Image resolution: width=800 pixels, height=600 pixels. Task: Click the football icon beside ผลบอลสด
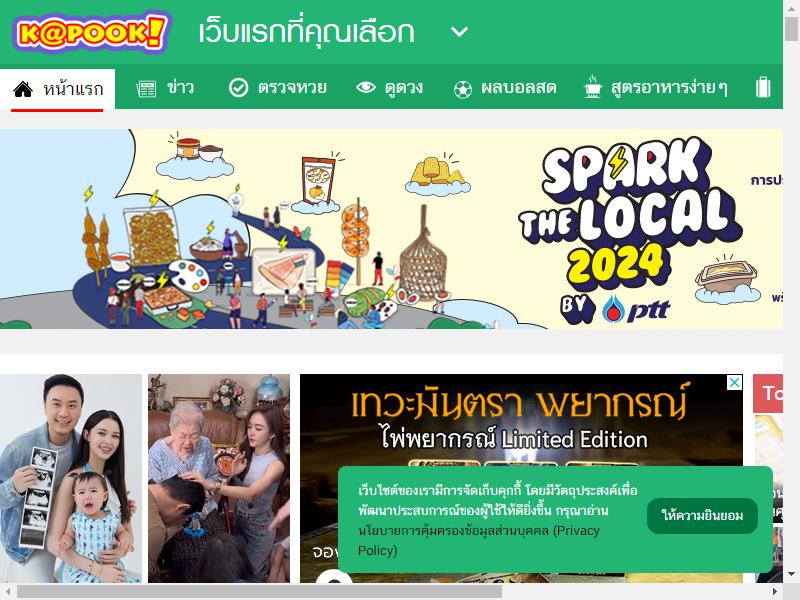(463, 90)
